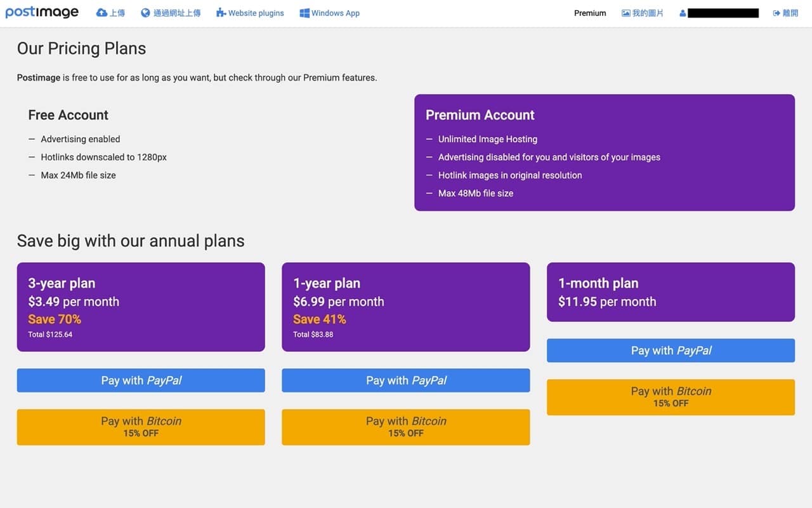Click the user profile icon

click(x=683, y=13)
